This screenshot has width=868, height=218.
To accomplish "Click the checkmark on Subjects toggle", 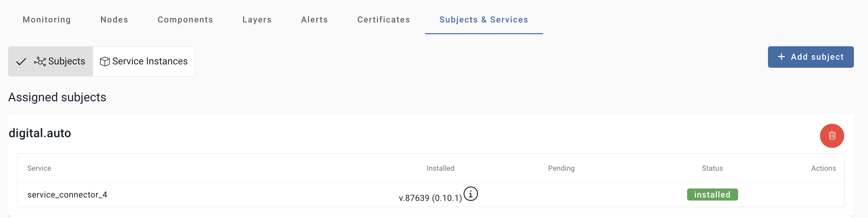I will [21, 61].
